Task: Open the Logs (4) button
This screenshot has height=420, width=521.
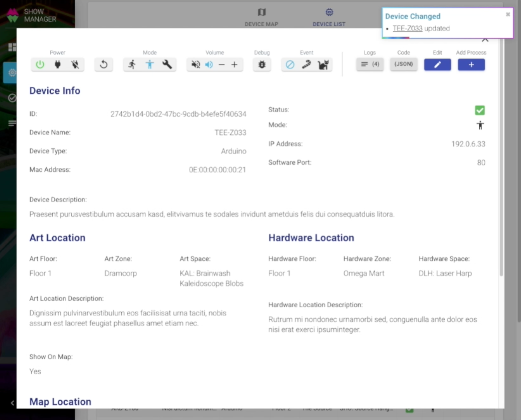Action: tap(370, 64)
